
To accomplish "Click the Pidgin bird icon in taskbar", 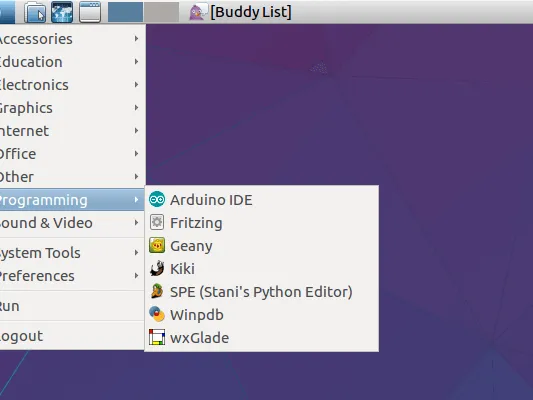I will click(198, 12).
